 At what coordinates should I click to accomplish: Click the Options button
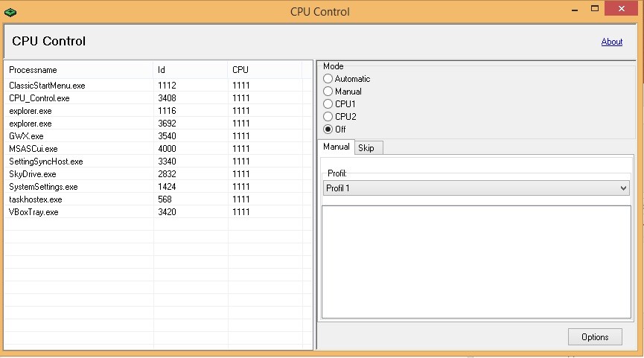click(x=595, y=336)
